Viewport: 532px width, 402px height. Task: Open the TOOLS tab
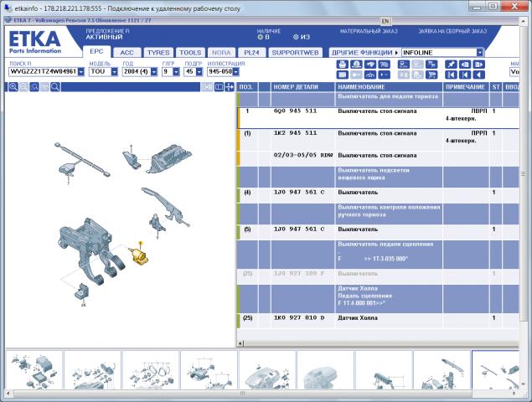(x=190, y=53)
